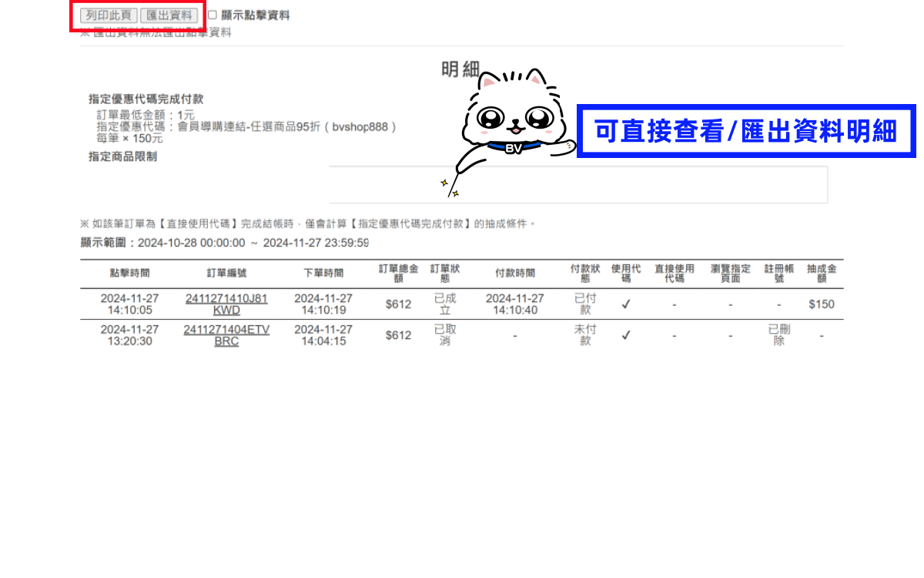
Task: Open order link 2411271410J81KWD
Action: [226, 304]
